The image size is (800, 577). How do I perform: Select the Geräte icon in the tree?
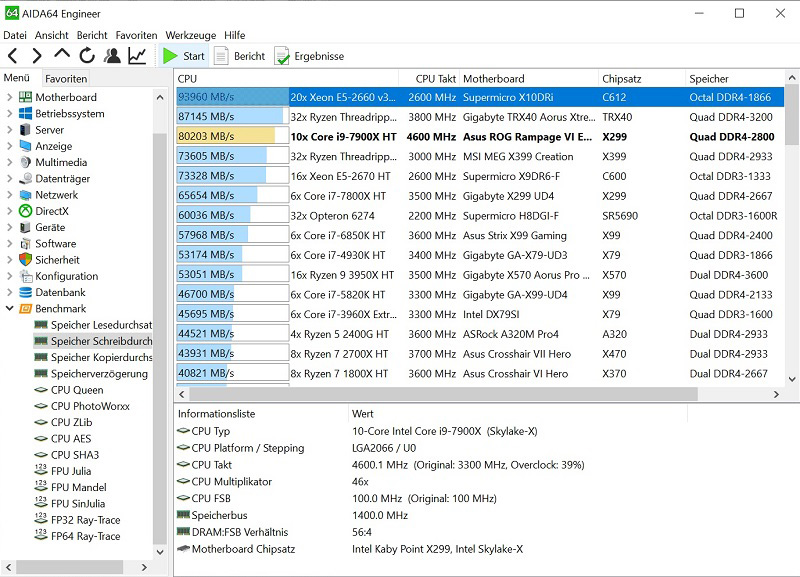(x=26, y=227)
